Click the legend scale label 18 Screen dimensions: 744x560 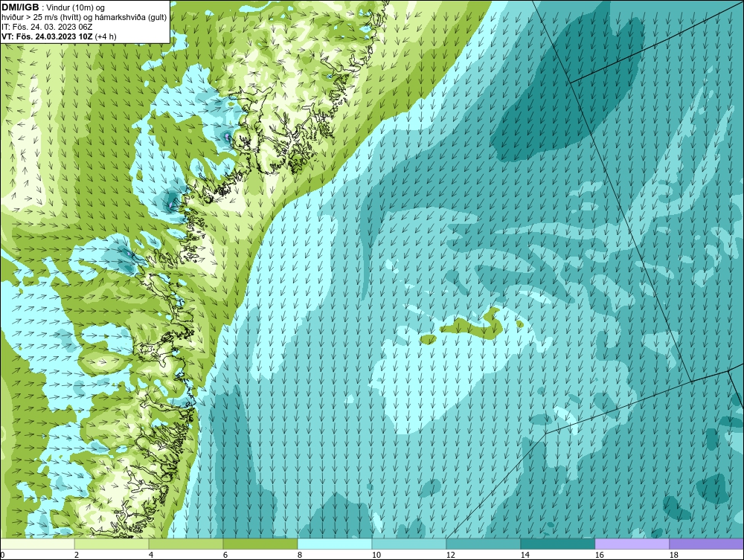(x=674, y=555)
